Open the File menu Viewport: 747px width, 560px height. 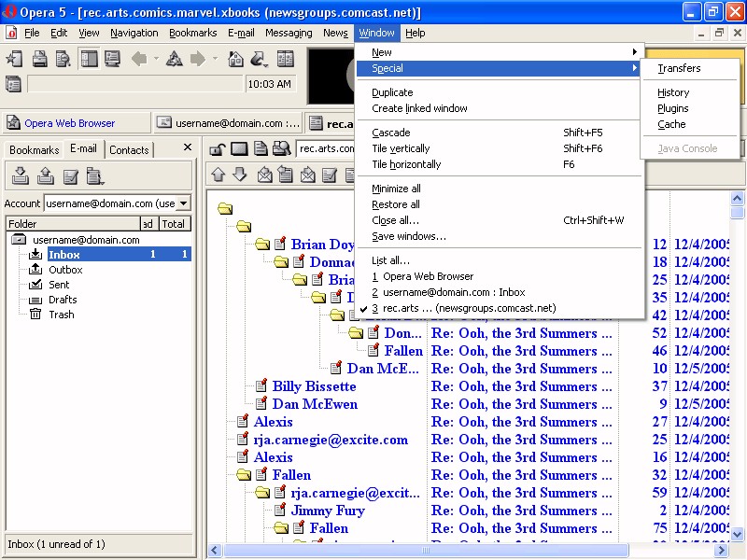32,33
